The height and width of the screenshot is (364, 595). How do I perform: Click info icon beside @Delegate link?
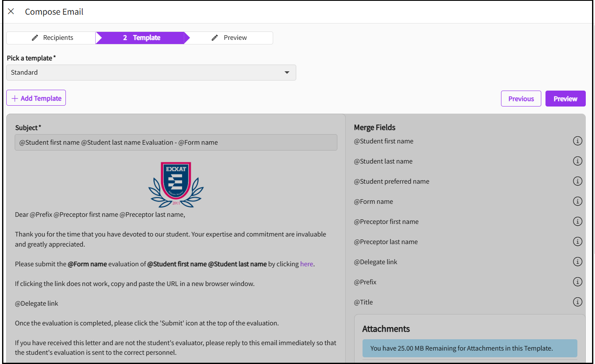tap(577, 262)
